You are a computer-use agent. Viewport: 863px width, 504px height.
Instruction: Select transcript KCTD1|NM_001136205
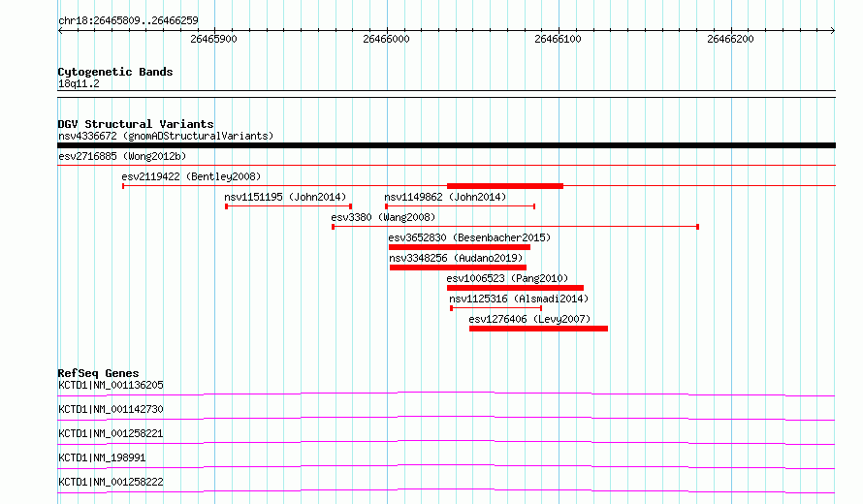tap(111, 385)
